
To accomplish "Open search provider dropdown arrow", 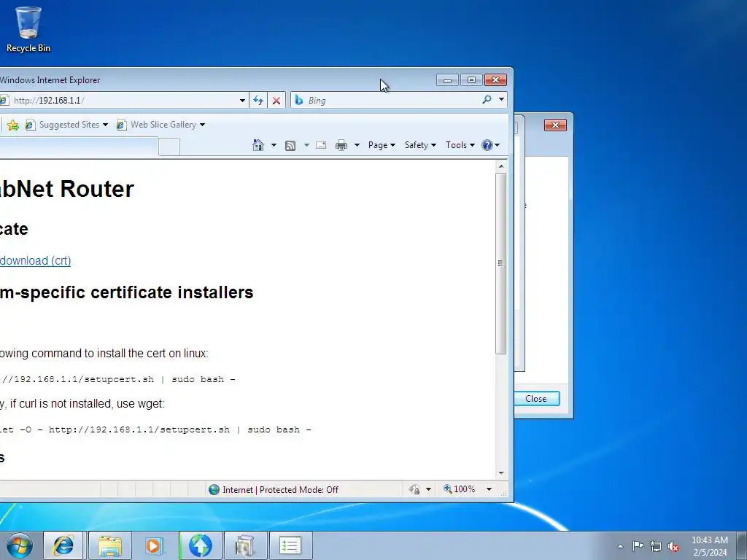I will [501, 100].
